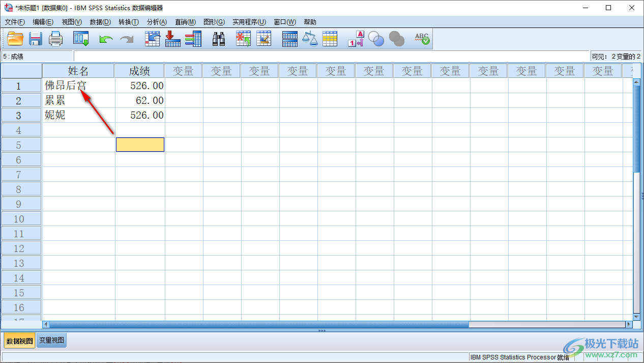This screenshot has width=644, height=363.
Task: Open the 帮助 menu
Action: tap(310, 22)
